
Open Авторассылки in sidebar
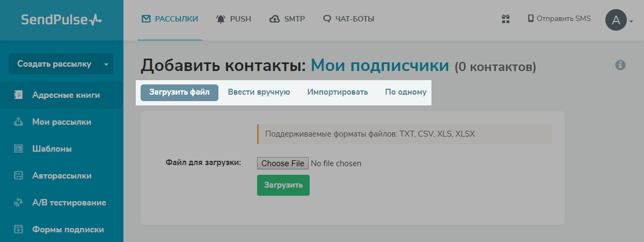click(62, 176)
